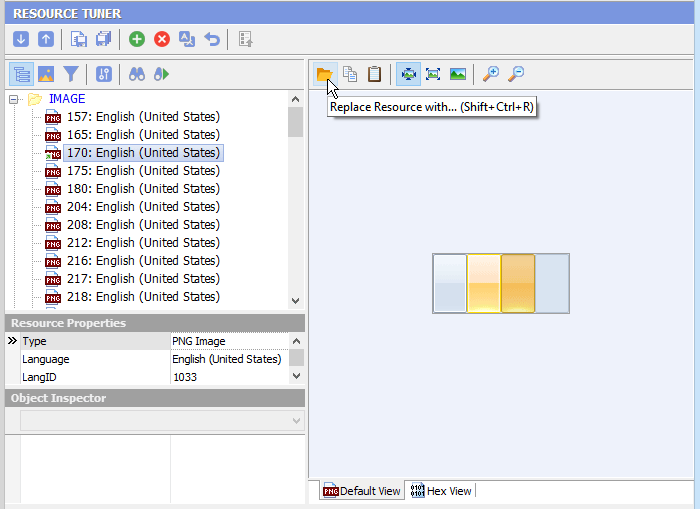Select resource 212: English (United States)

(143, 242)
